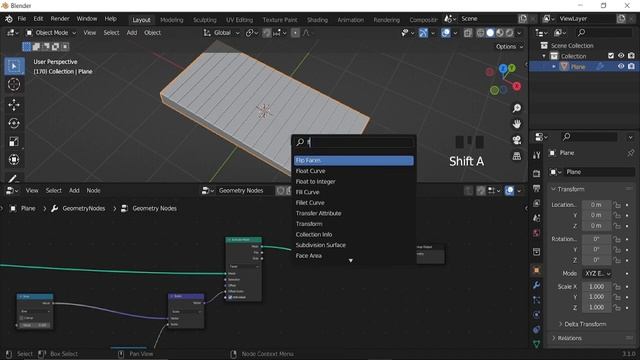Disable Plane in renders camera icon
This screenshot has height=360, width=640.
[631, 67]
